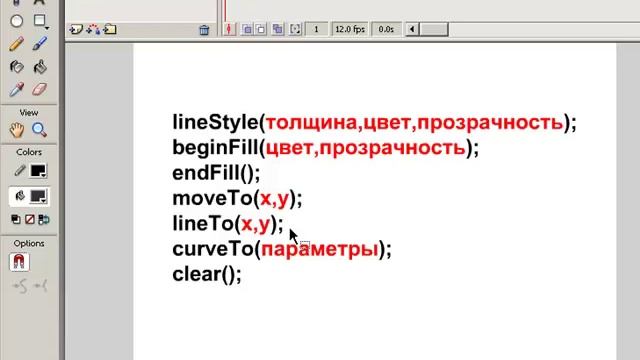Click the endFill(); text line
The width and height of the screenshot is (640, 360).
[216, 173]
